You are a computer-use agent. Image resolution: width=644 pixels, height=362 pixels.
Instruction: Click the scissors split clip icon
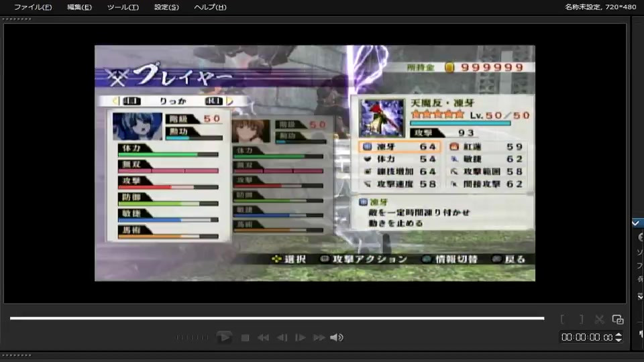[x=599, y=319]
